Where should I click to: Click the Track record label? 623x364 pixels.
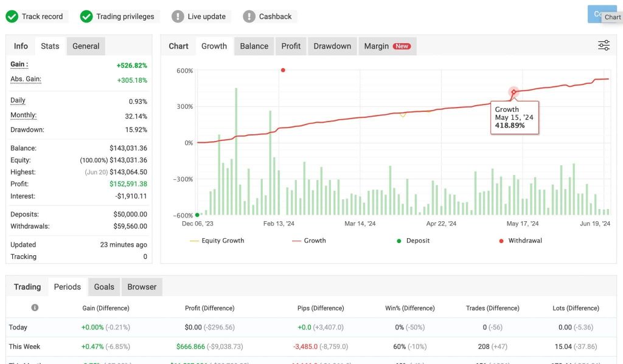tap(42, 16)
